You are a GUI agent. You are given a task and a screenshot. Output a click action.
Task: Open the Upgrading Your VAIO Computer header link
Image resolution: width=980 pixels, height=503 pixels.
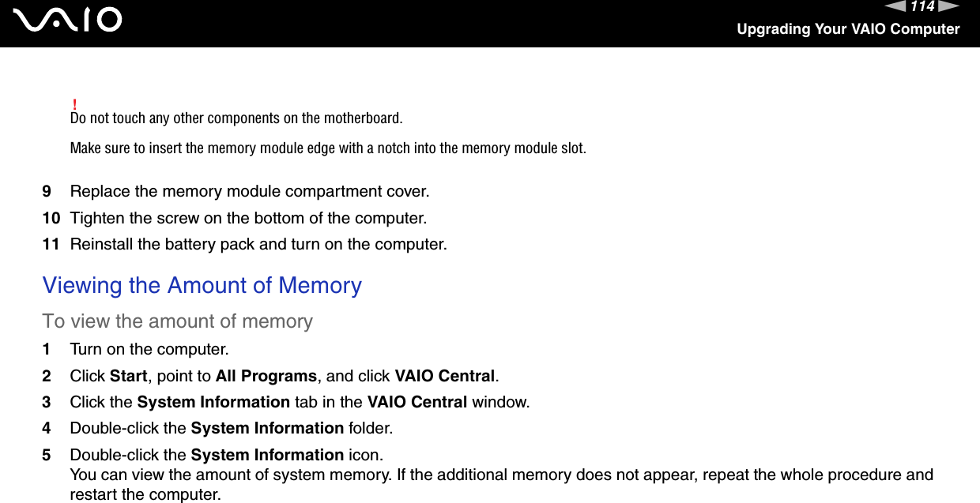(x=848, y=29)
